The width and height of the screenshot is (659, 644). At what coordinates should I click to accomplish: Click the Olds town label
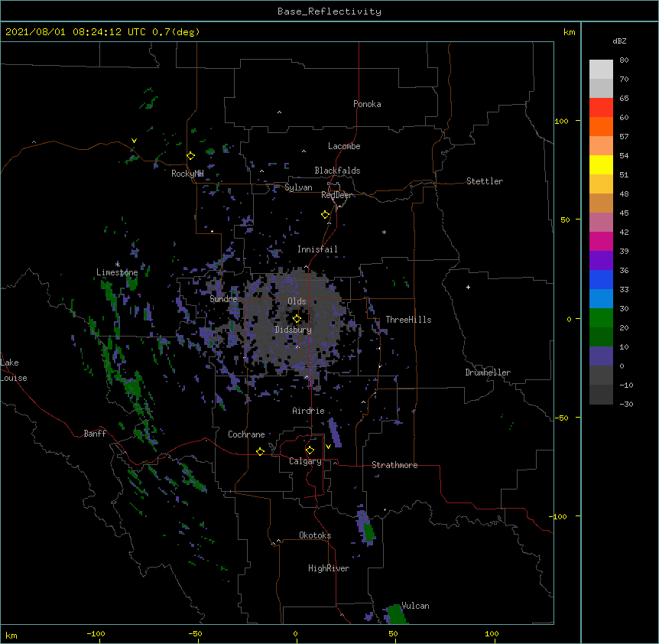(297, 301)
